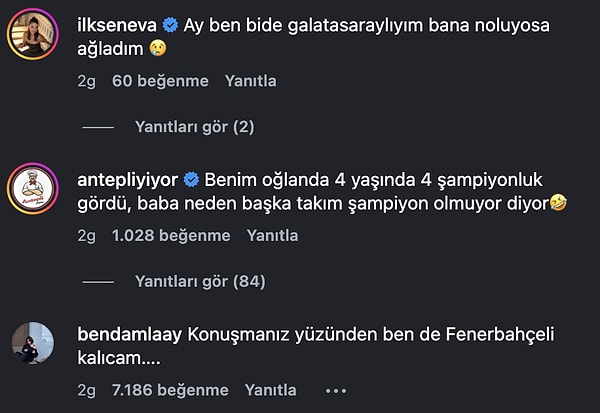The image size is (600, 413).
Task: Reply to ilkseneva's comment with Yanıtla
Action: (x=251, y=81)
